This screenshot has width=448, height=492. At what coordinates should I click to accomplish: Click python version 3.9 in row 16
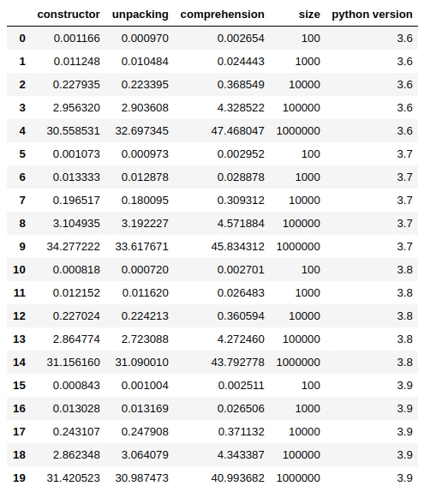[x=404, y=409]
